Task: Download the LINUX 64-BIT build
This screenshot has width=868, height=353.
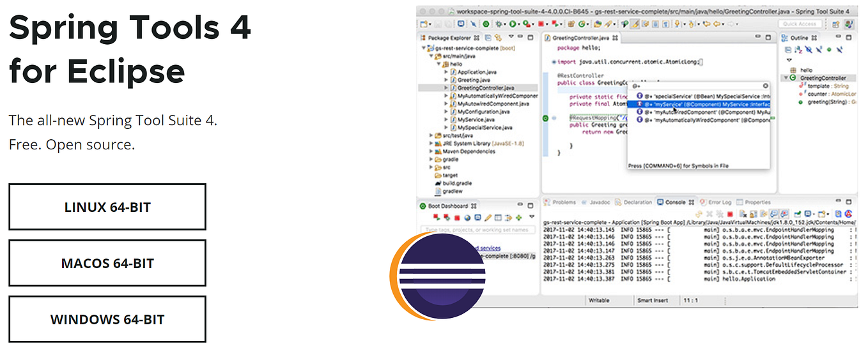Action: (x=107, y=207)
